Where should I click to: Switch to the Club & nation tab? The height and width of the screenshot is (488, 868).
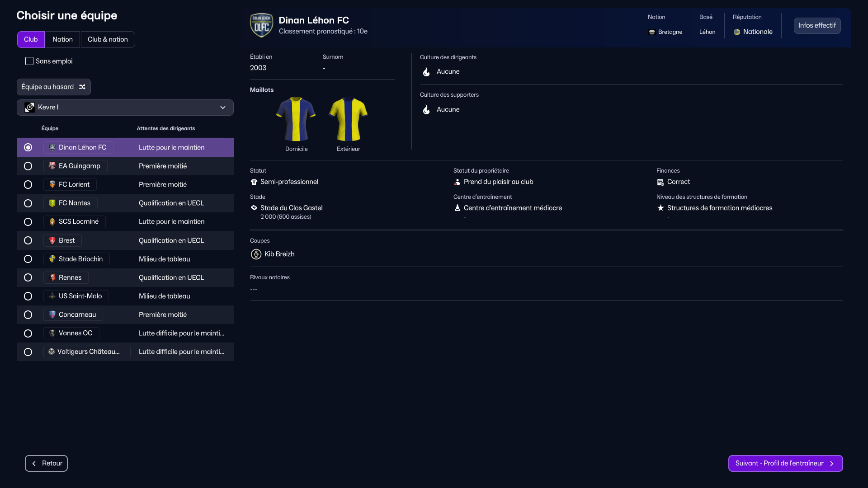[x=108, y=39]
